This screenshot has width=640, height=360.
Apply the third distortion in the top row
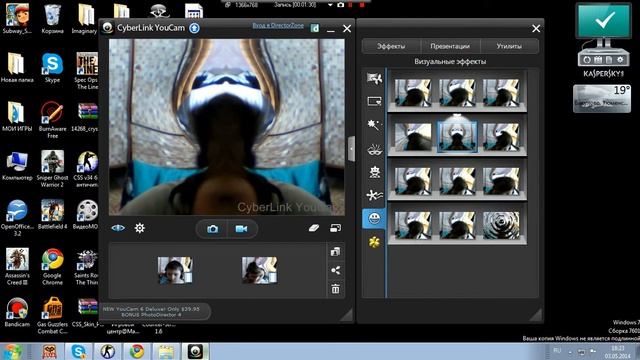[501, 93]
